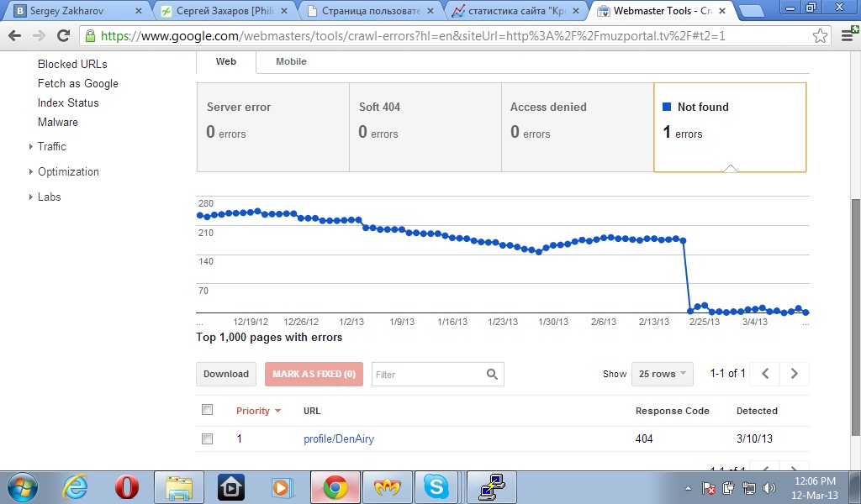Reload the page with refresh icon
Image resolution: width=861 pixels, height=504 pixels.
coord(63,35)
